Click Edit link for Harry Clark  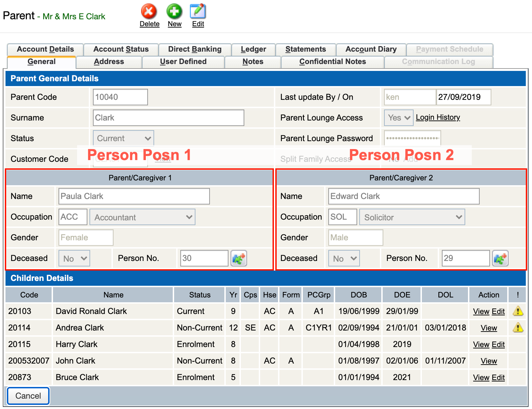(x=498, y=345)
